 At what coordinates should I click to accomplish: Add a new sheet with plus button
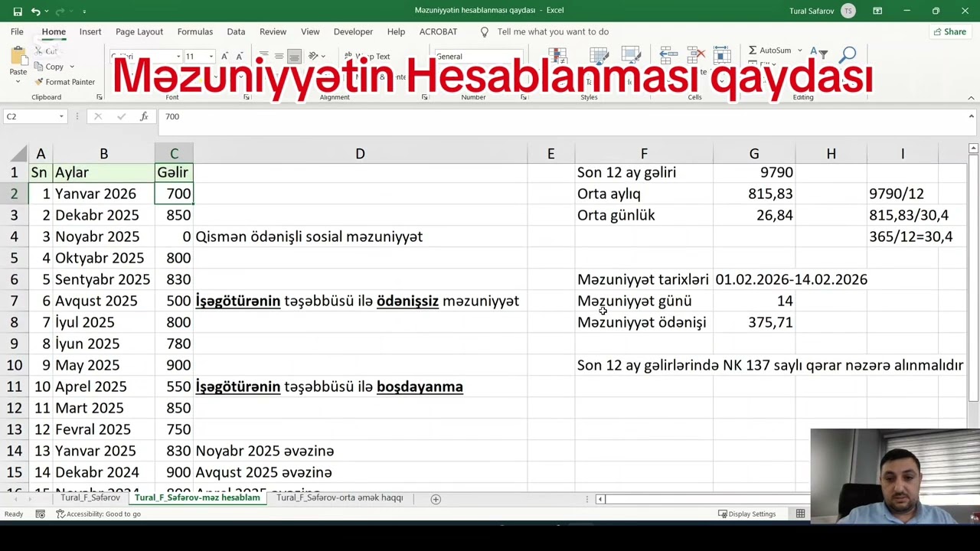pyautogui.click(x=436, y=499)
